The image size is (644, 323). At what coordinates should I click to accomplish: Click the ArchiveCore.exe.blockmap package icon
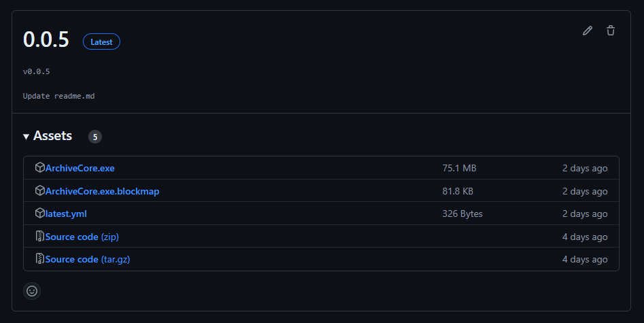pos(39,191)
